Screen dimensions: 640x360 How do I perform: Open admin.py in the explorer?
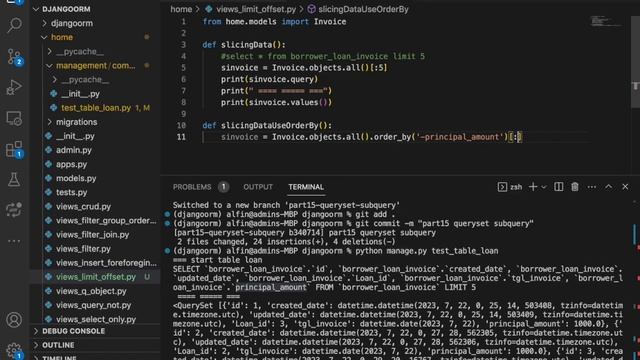pos(73,150)
